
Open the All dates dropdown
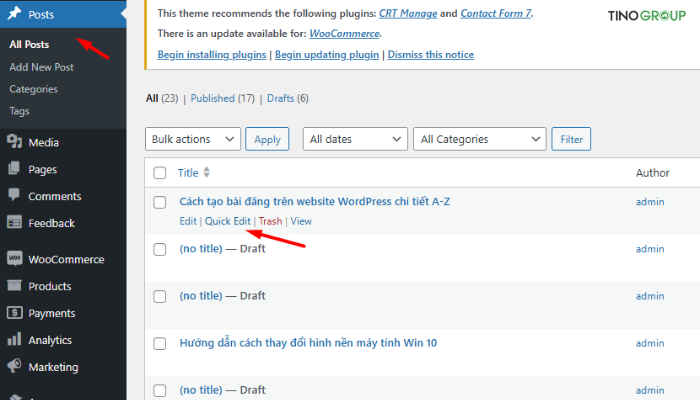point(355,139)
